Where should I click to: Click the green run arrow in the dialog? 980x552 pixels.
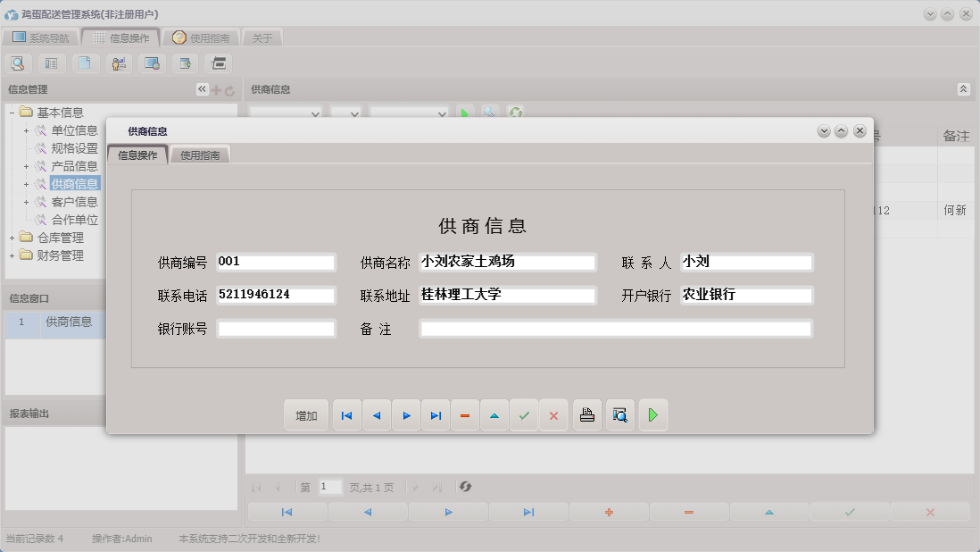(x=652, y=414)
